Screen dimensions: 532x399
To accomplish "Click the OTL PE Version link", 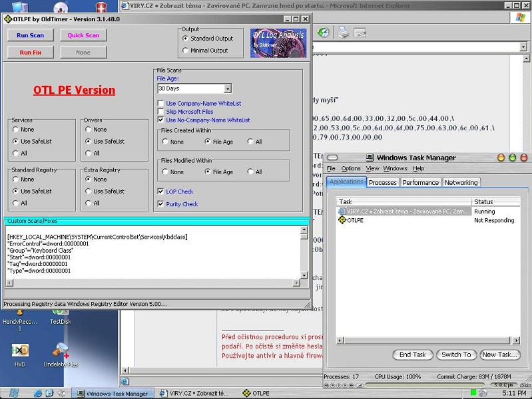I will point(75,90).
